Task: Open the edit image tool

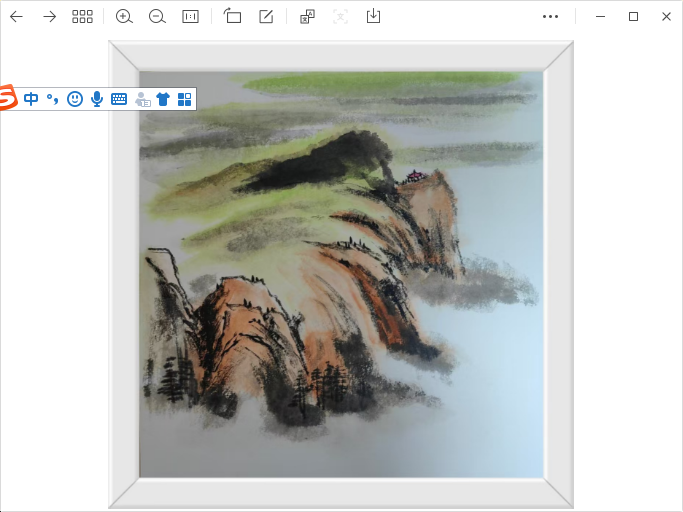Action: coord(266,17)
